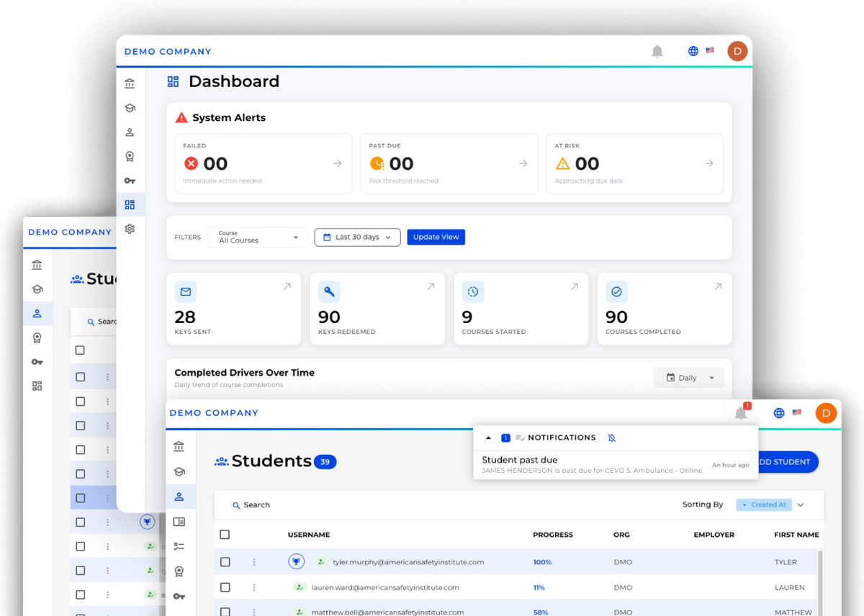Open tyler.murphy row options menu

(254, 562)
